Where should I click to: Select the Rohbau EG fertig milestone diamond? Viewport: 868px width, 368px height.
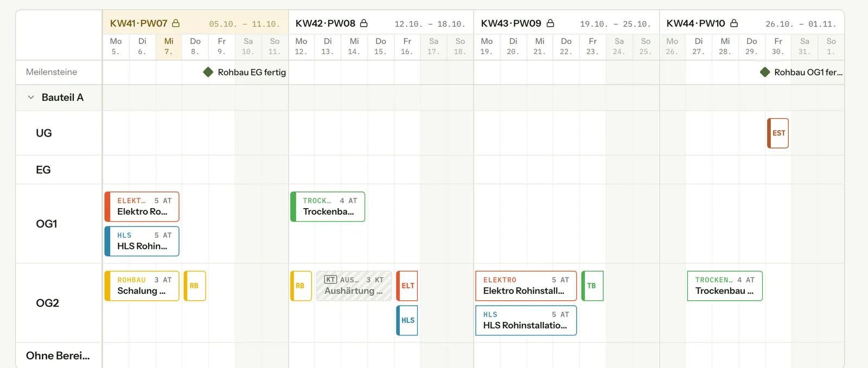(x=208, y=72)
